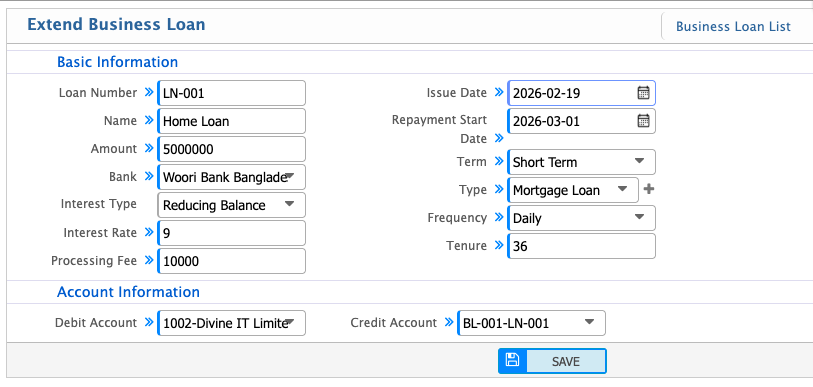The image size is (813, 387).
Task: Click the Debit Account label
Action: pos(96,322)
